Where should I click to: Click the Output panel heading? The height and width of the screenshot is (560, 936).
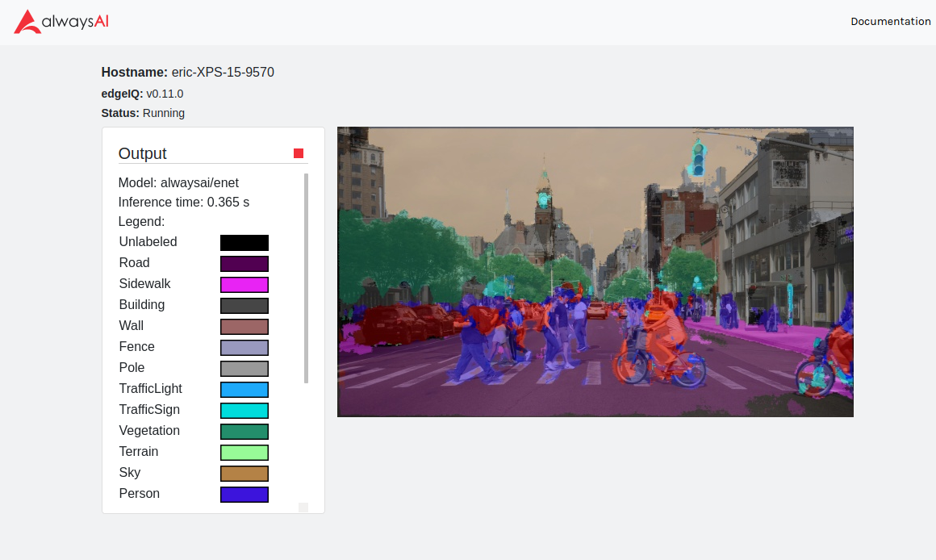[x=143, y=153]
